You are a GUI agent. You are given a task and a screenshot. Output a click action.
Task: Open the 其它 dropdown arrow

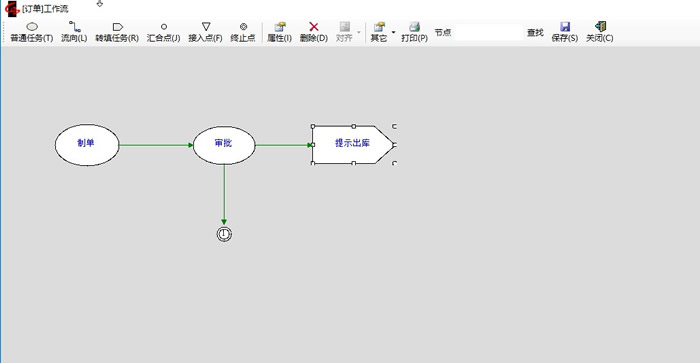coord(393,33)
